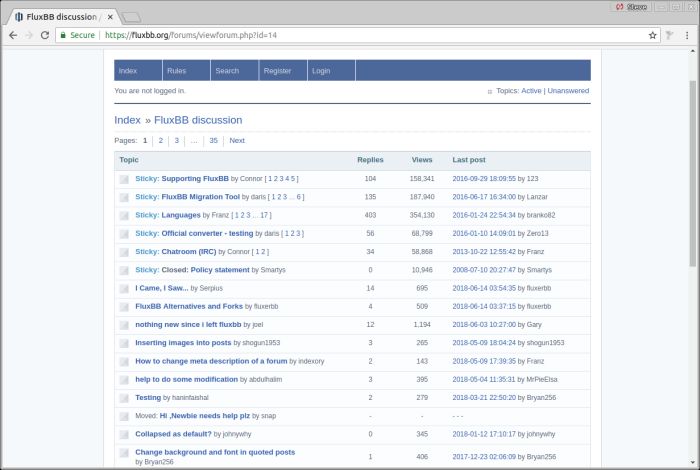Open last post 2018-03-21 22:50:20 by Bryan256
The width and height of the screenshot is (700, 470).
(x=484, y=398)
